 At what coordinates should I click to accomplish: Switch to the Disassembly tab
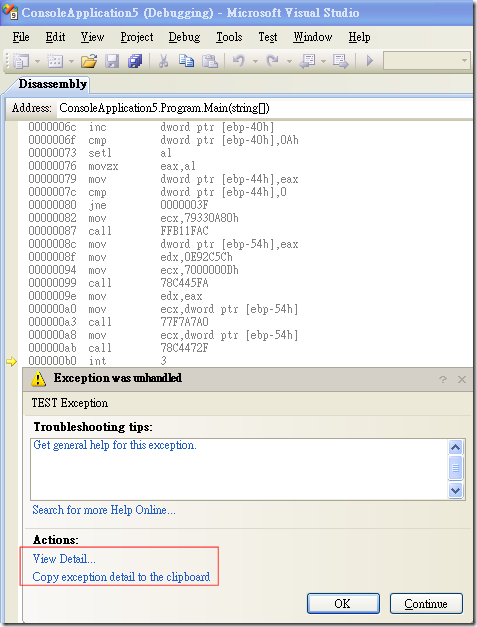click(x=53, y=84)
